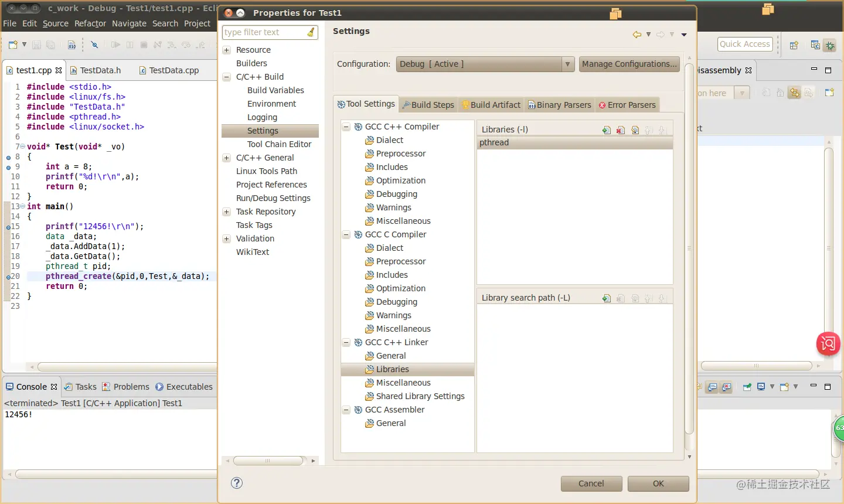Switch to the C/C++ perspective icon
The height and width of the screenshot is (504, 844).
coord(815,45)
